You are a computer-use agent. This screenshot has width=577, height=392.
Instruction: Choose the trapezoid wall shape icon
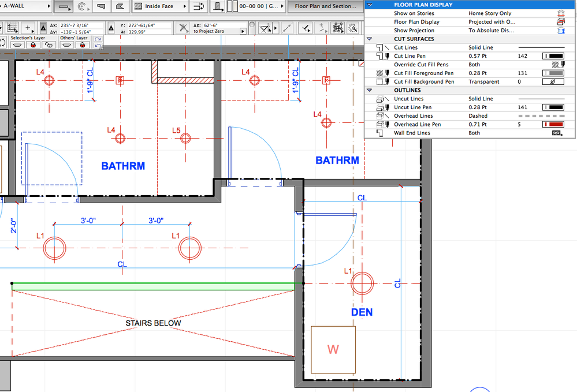coord(101,6)
